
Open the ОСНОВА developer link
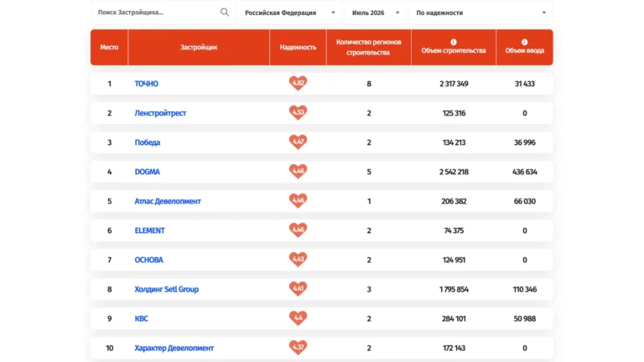pyautogui.click(x=148, y=260)
